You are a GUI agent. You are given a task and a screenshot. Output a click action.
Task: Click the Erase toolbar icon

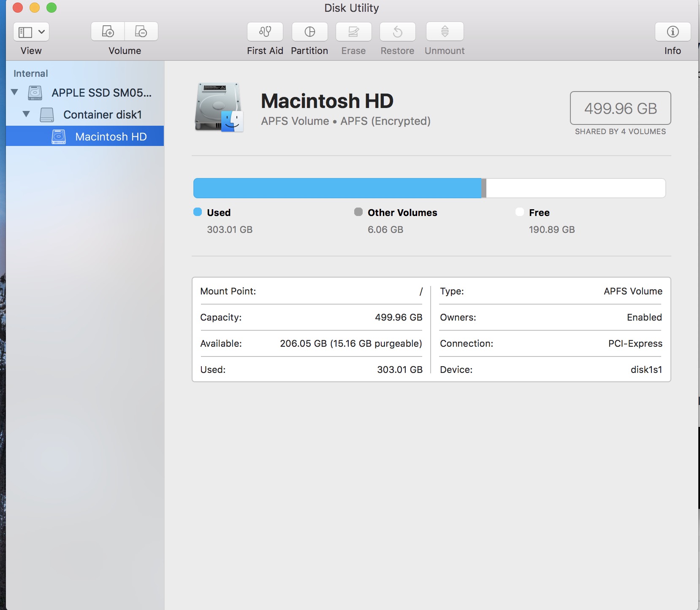[354, 32]
